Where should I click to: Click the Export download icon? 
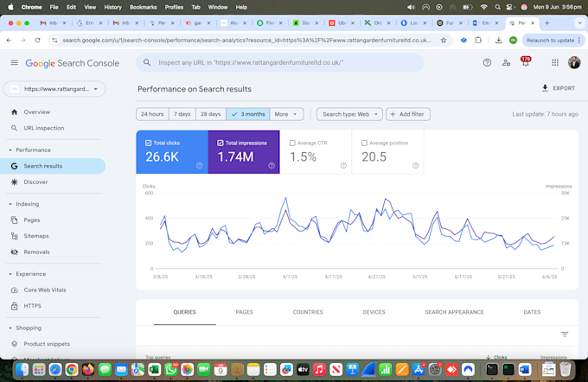(545, 88)
